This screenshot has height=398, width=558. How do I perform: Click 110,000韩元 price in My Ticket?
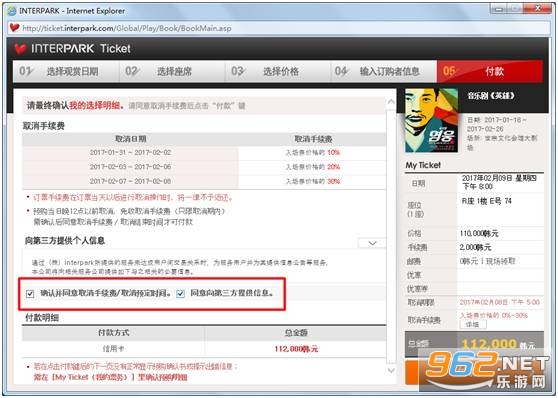(479, 234)
